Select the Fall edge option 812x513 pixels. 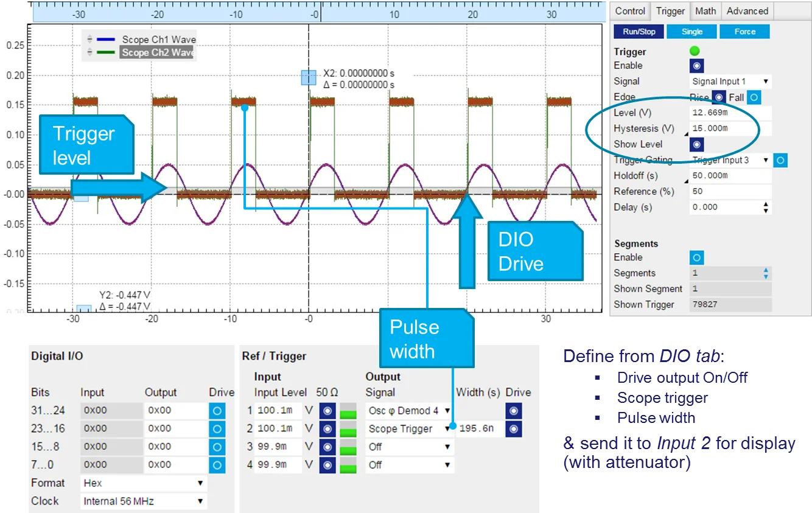click(754, 97)
